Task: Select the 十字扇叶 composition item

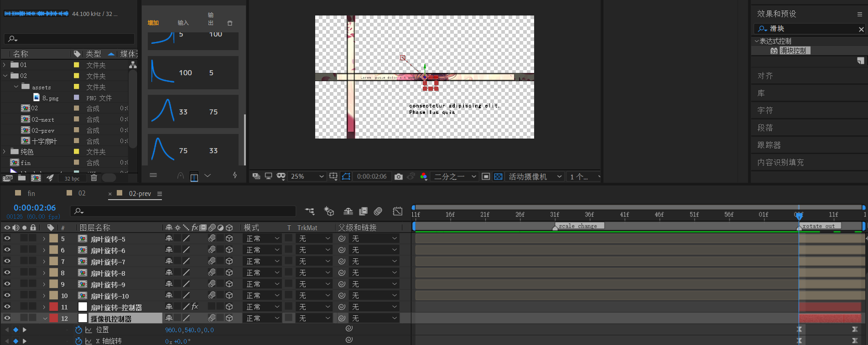Action: pyautogui.click(x=44, y=141)
